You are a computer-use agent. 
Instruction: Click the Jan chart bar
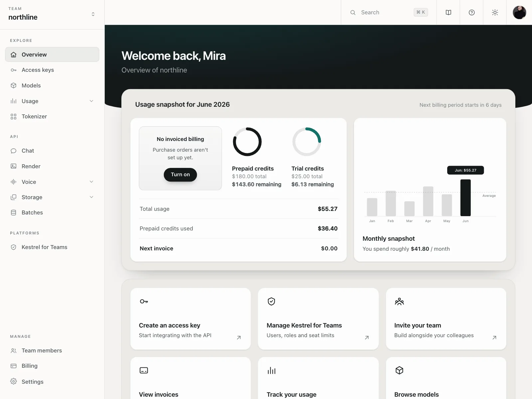pyautogui.click(x=372, y=207)
